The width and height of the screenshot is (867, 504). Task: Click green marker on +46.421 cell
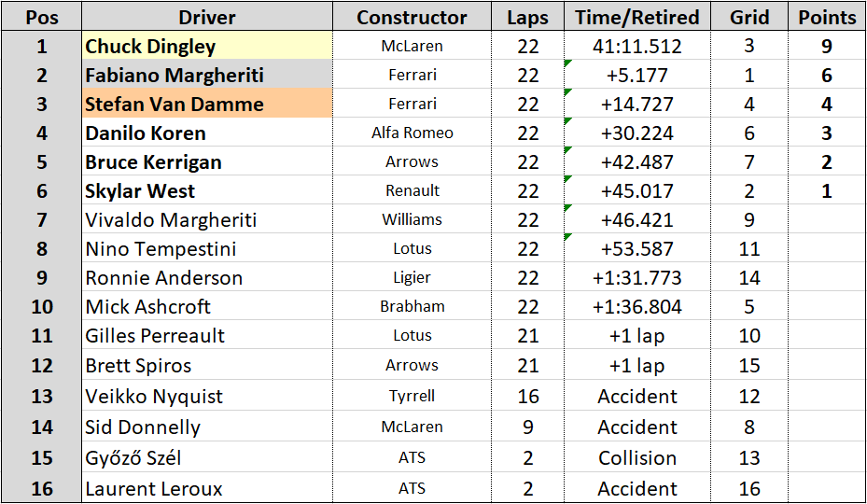567,207
